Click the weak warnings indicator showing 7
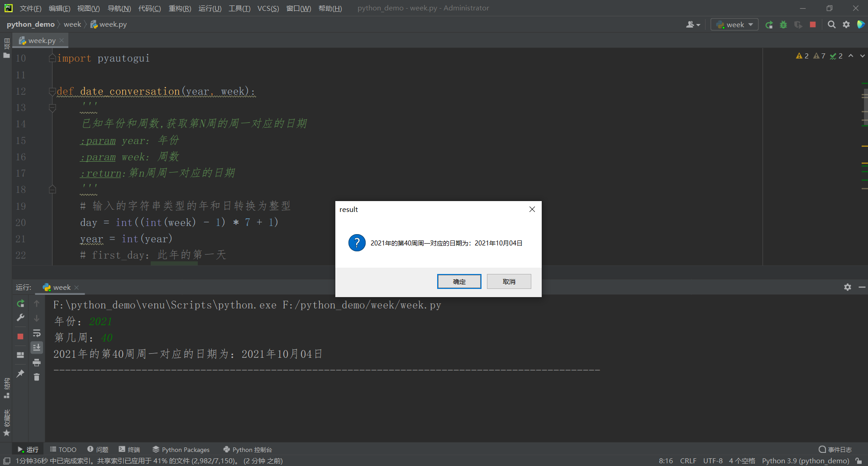Viewport: 868px width, 466px height. point(820,56)
